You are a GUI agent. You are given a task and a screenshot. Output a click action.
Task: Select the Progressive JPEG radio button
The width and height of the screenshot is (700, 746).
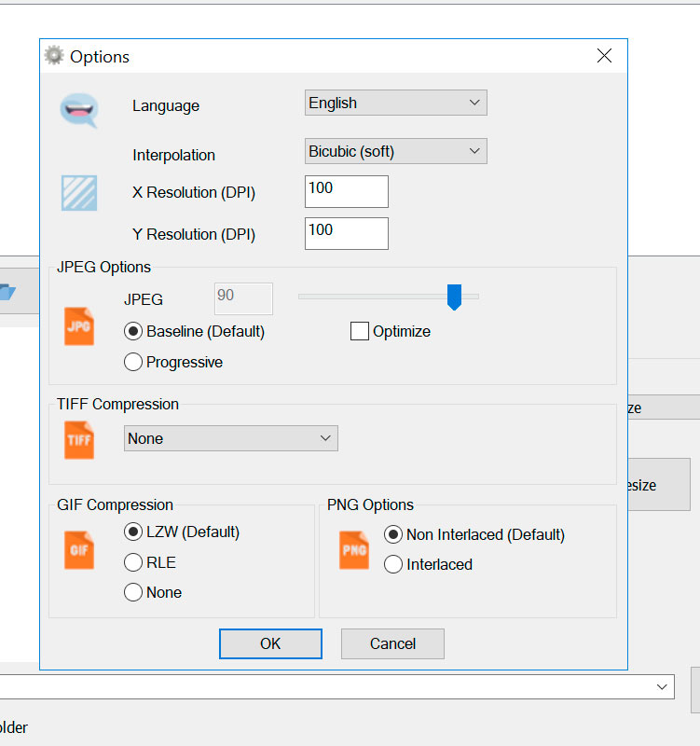point(133,362)
